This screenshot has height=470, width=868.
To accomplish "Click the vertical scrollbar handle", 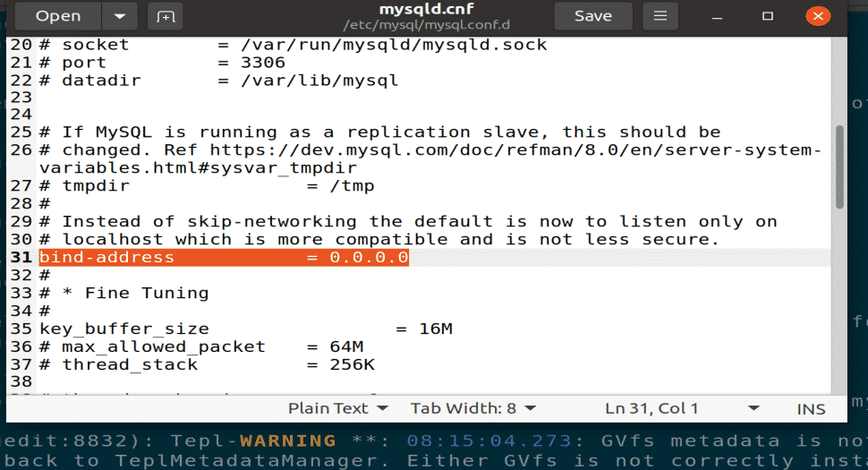I will click(839, 167).
